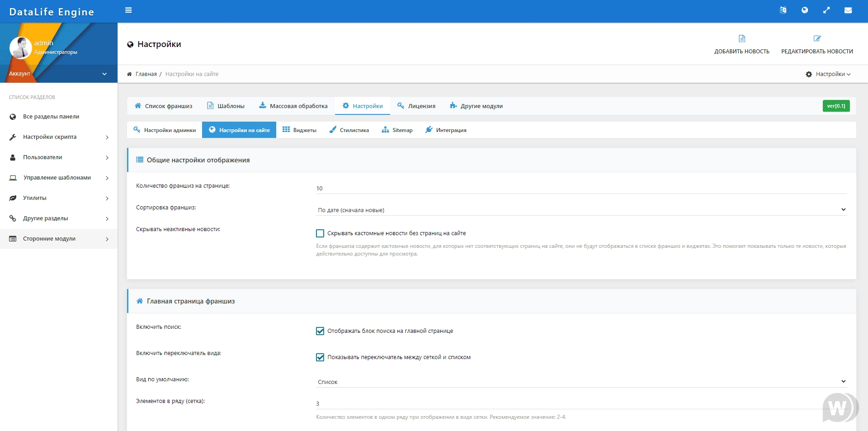This screenshot has height=431, width=868.
Task: Uncheck display search block on main page
Action: click(x=320, y=331)
